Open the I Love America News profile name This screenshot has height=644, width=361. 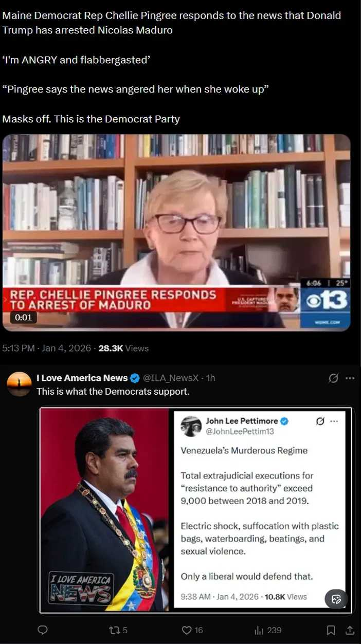point(82,378)
